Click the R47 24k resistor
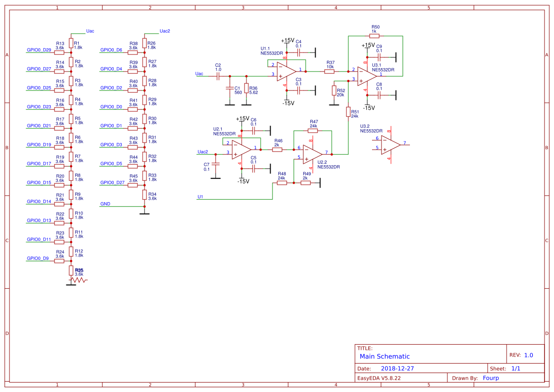Screen dimensions: 554x392 coord(313,131)
